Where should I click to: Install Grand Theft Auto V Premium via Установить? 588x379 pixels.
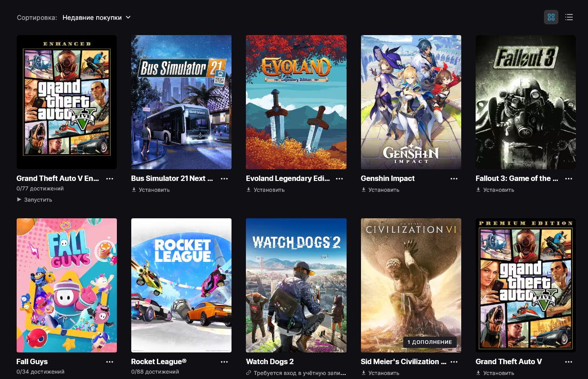point(495,373)
